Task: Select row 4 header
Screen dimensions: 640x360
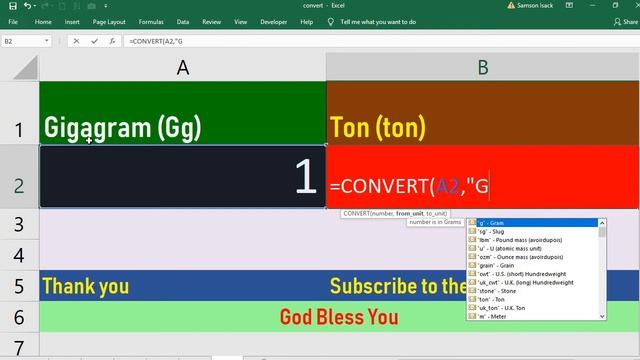Action: 19,255
